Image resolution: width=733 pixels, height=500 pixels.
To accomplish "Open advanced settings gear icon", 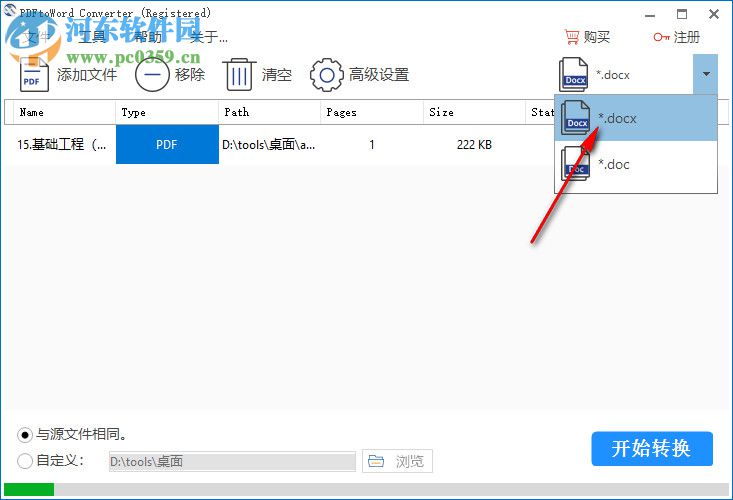I will click(326, 75).
